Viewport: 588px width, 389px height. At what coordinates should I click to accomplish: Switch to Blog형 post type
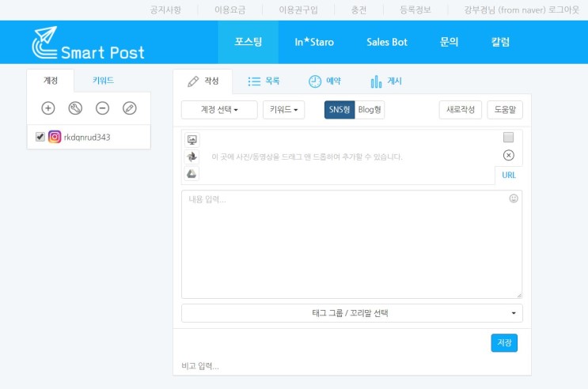[x=370, y=110]
